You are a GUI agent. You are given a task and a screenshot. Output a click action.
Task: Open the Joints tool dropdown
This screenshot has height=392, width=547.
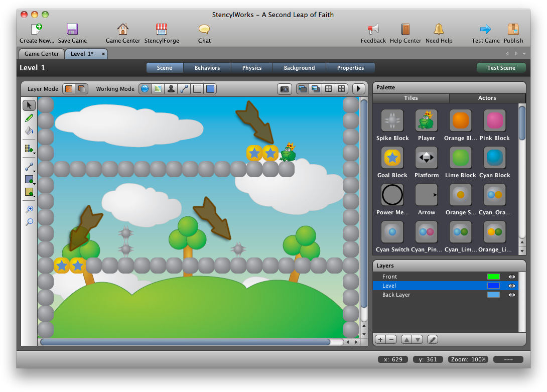coord(34,171)
